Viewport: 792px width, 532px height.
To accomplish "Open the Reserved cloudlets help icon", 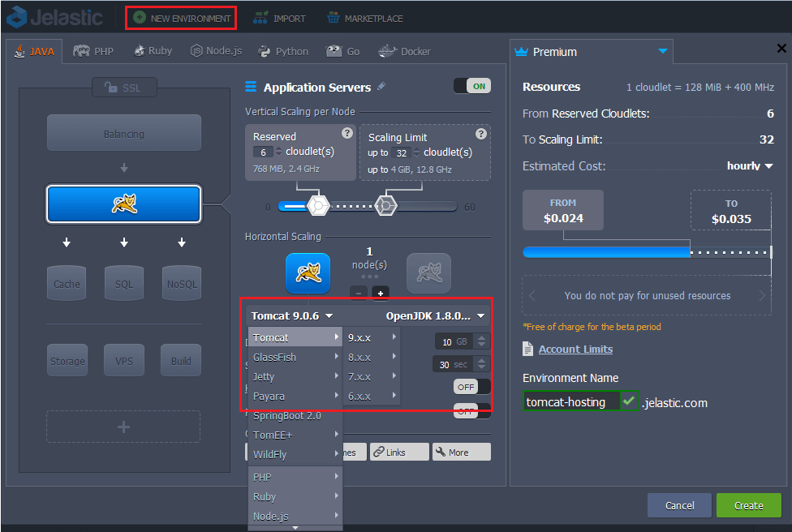I will pos(347,133).
